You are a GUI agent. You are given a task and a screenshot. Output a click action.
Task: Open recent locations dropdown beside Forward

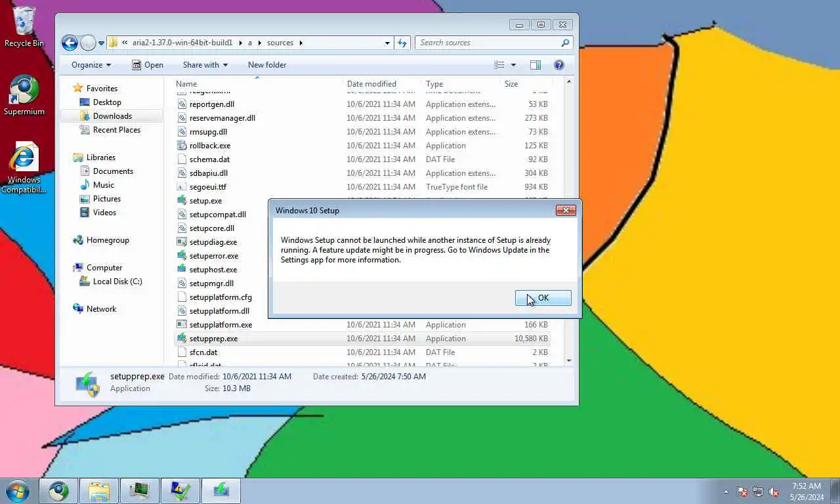[x=101, y=43]
